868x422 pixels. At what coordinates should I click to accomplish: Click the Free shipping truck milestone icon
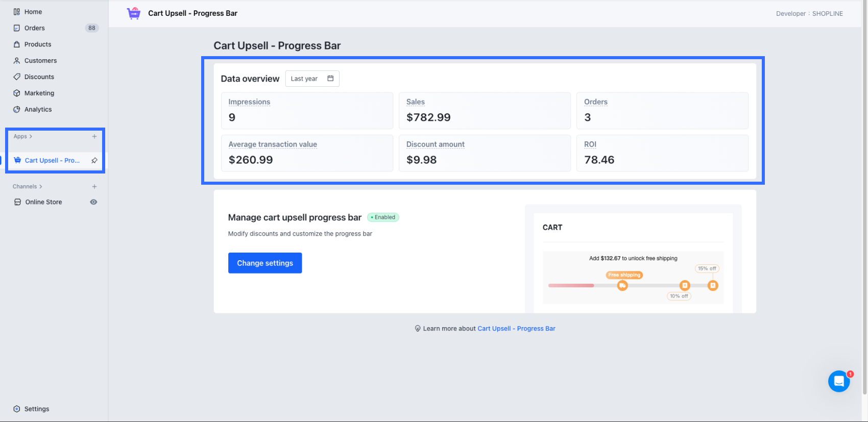[x=622, y=286]
